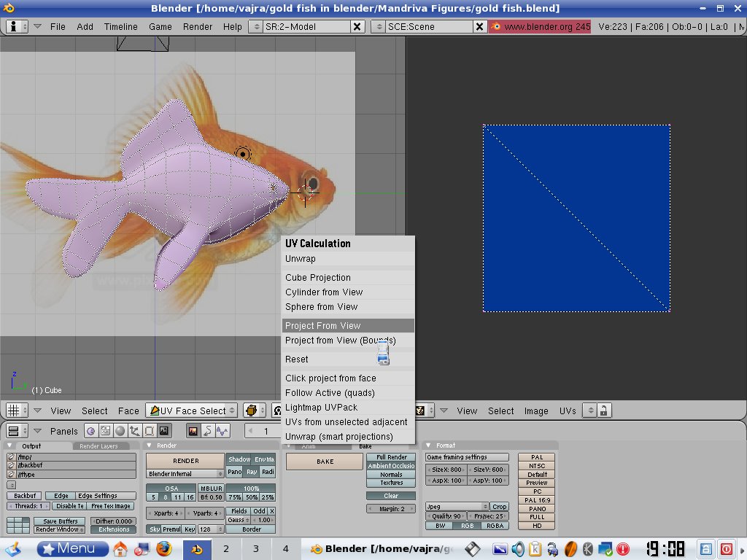Screen dimensions: 747x560
Task: Enable Ambient Occlusion bake mode
Action: click(x=392, y=466)
